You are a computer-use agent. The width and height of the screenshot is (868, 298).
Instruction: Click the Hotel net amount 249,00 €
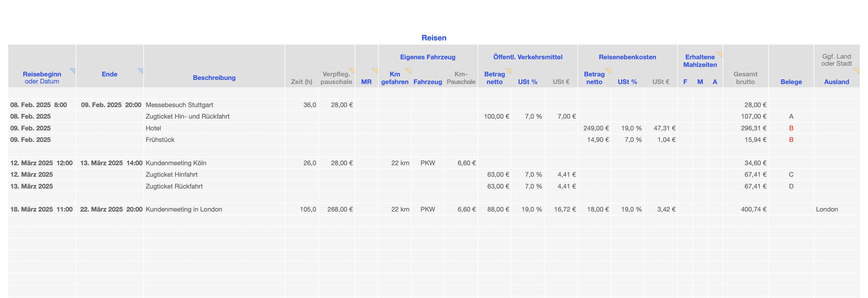click(595, 128)
